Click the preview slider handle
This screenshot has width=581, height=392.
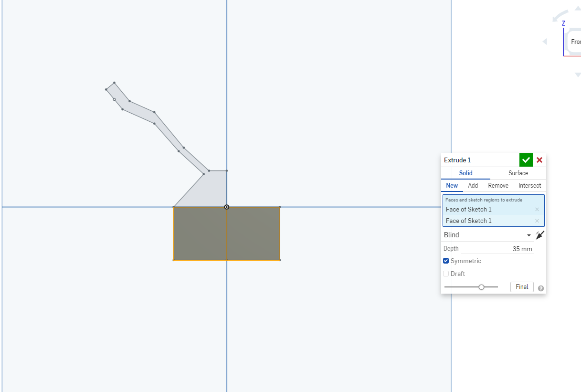click(x=481, y=286)
